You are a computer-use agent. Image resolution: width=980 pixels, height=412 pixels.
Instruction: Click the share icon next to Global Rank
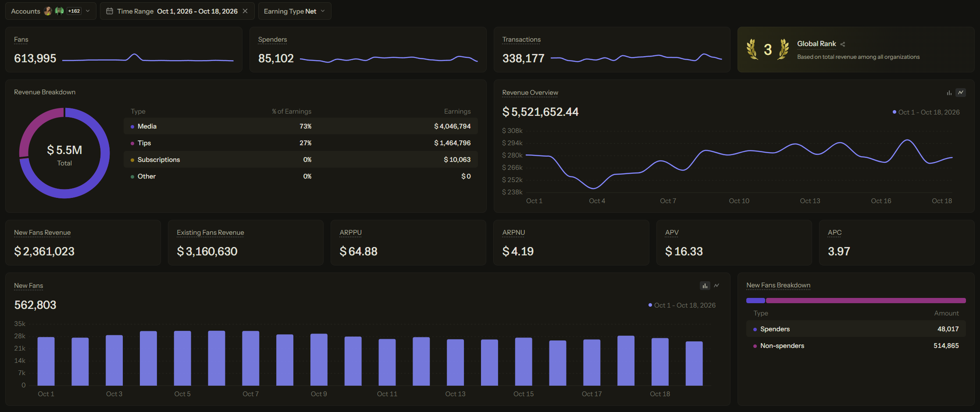pyautogui.click(x=843, y=44)
